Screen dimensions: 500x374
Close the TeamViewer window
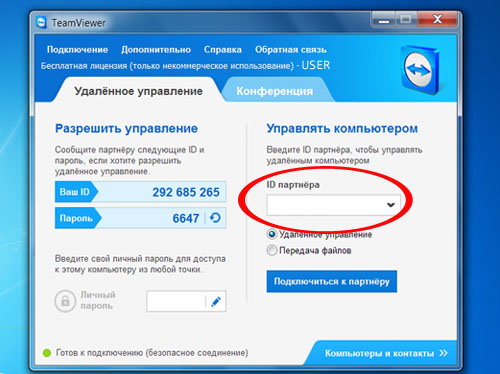click(437, 20)
